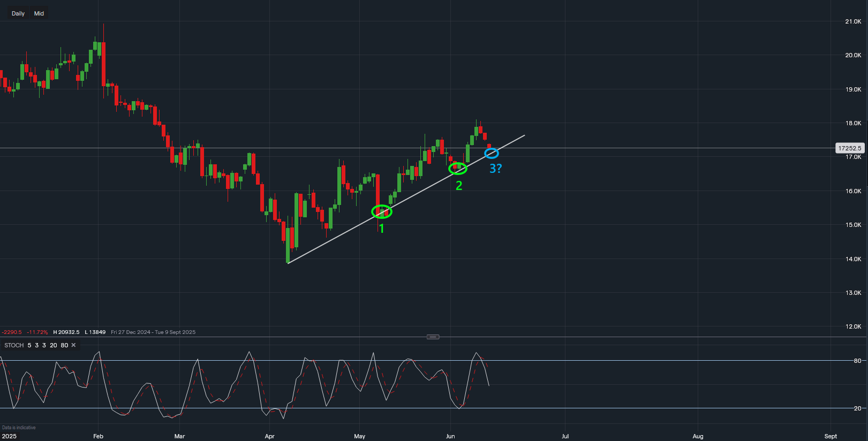Click the stochastic period value 5
868x441 pixels.
pyautogui.click(x=29, y=345)
